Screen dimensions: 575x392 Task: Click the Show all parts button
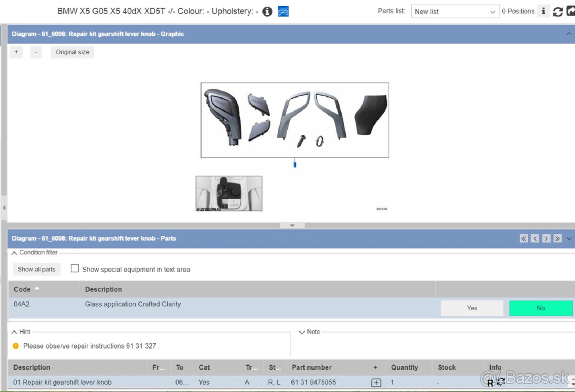click(36, 269)
